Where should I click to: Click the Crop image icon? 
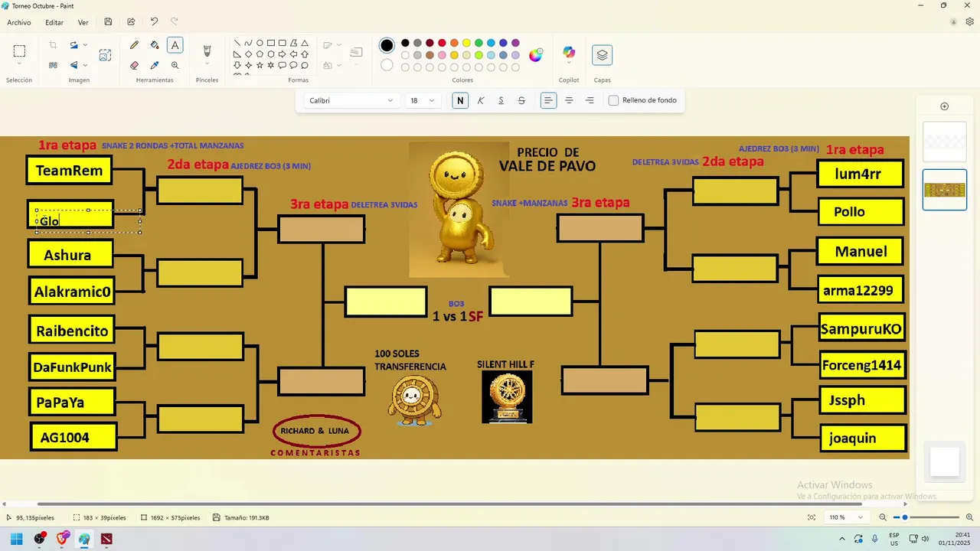click(53, 45)
